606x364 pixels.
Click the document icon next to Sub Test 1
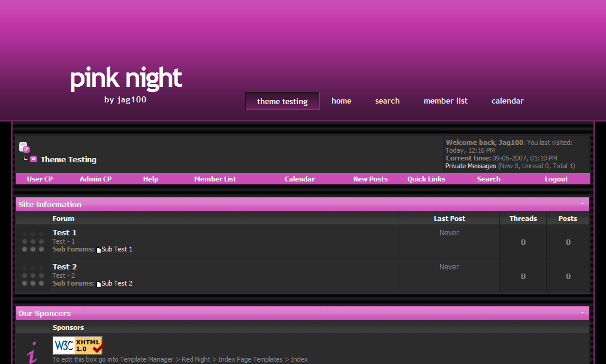99,250
